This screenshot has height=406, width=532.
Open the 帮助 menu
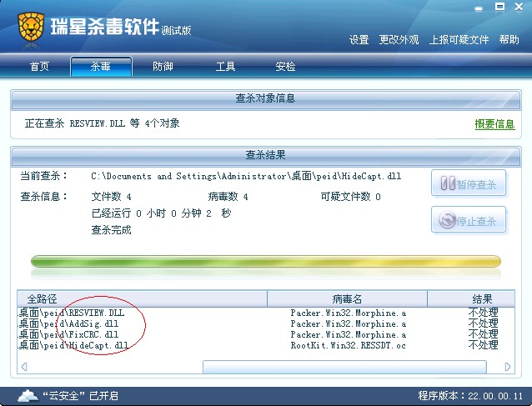[x=509, y=40]
